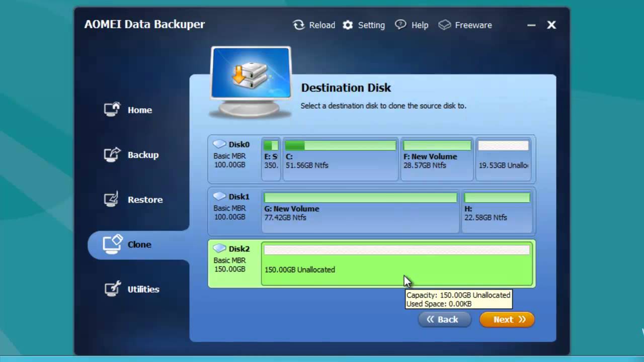Select Disk0 19.53GB unallocated block
The image size is (644, 362).
tap(503, 159)
